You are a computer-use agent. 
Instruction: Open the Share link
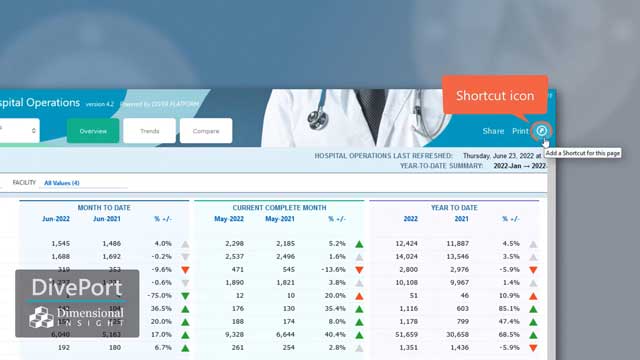click(493, 131)
